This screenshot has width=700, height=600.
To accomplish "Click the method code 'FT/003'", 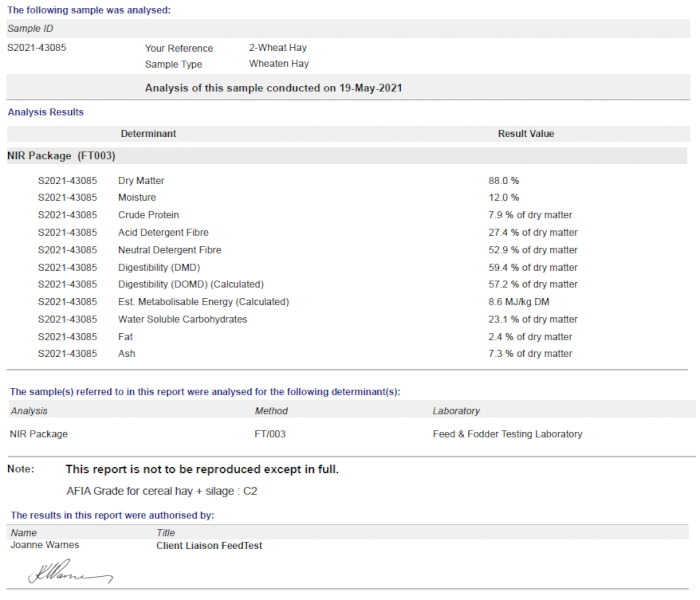I will [270, 434].
